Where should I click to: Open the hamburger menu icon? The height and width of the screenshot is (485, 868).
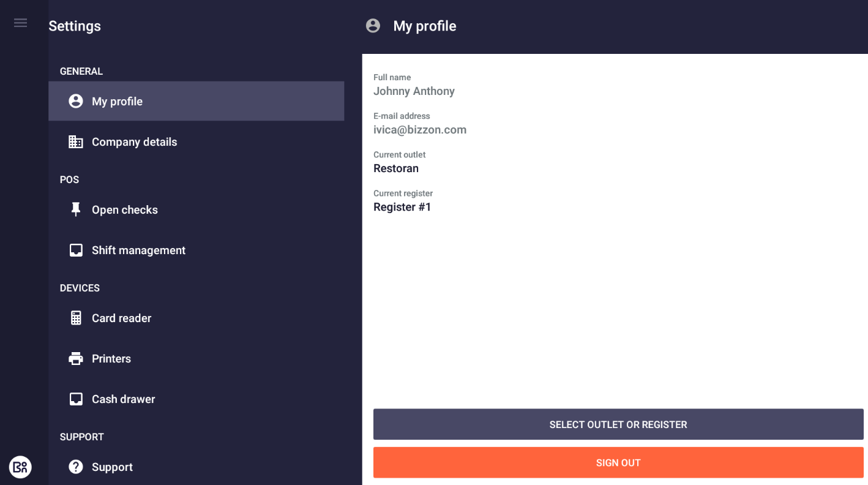(x=20, y=23)
